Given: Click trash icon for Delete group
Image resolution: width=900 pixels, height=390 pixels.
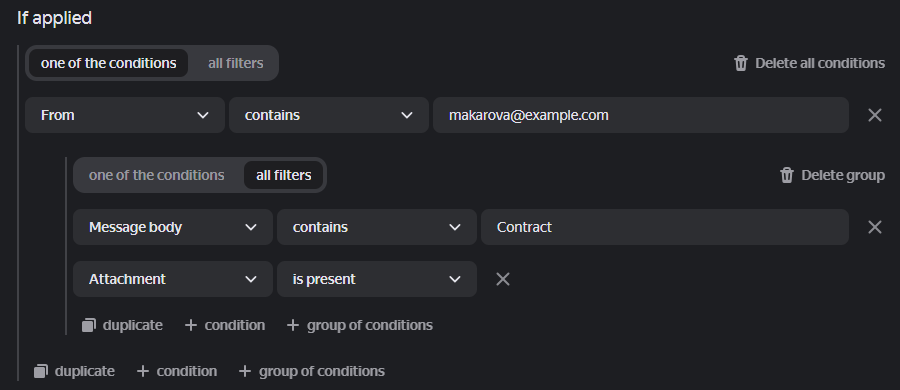Looking at the screenshot, I should point(786,175).
